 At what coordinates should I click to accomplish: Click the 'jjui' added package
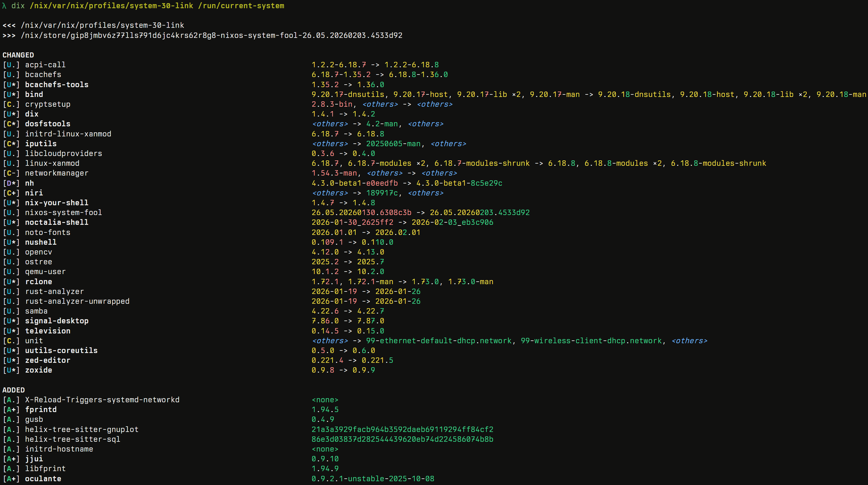[x=34, y=459]
